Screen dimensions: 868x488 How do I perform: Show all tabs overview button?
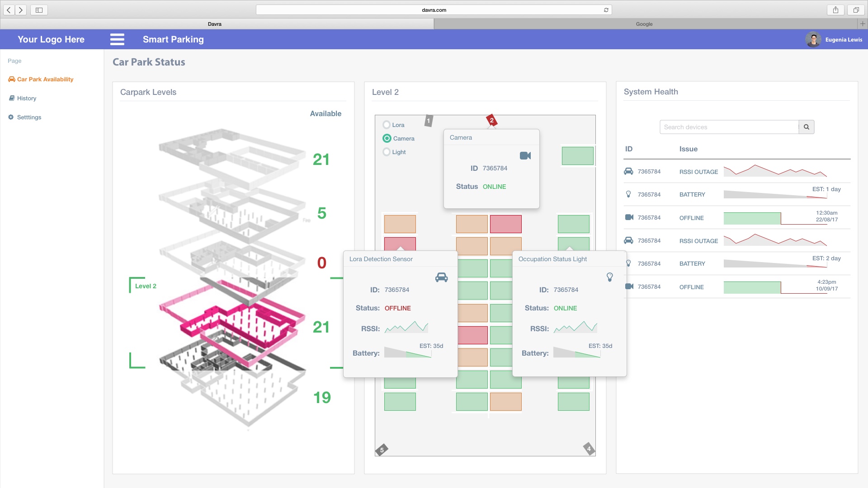pos(856,10)
